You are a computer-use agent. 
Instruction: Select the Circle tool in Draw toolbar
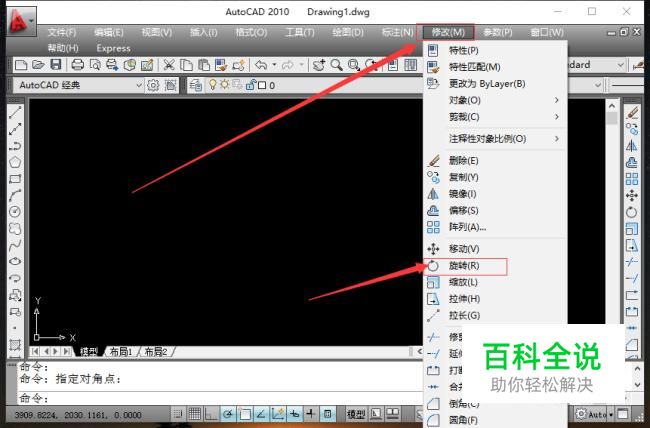tap(15, 212)
